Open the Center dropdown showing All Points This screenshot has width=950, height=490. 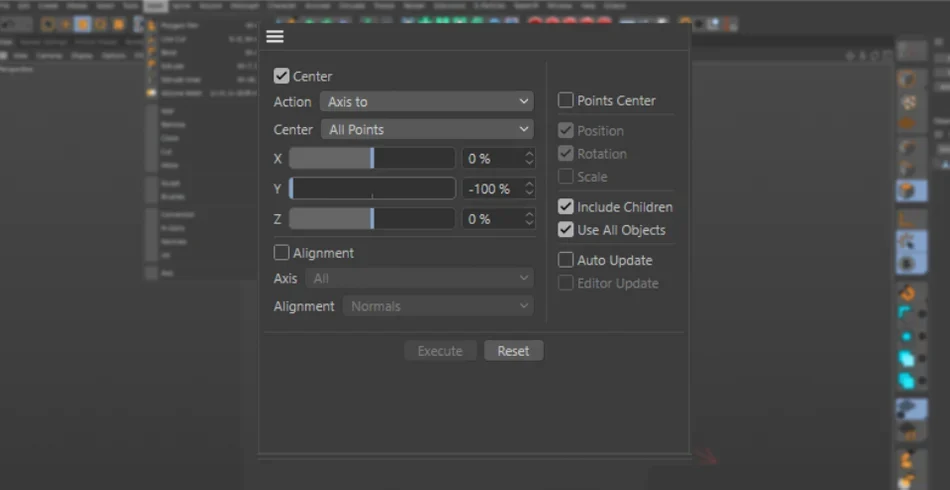coord(427,130)
